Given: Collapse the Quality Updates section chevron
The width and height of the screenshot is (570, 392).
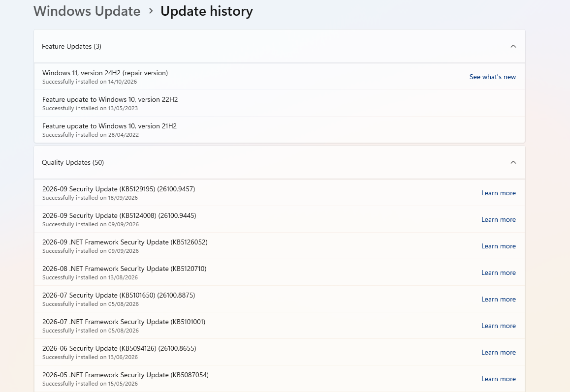Looking at the screenshot, I should click(513, 162).
